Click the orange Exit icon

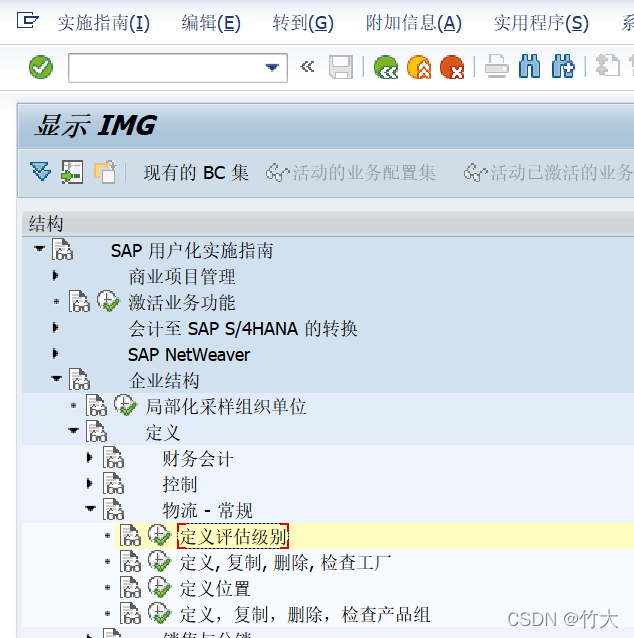[x=419, y=67]
